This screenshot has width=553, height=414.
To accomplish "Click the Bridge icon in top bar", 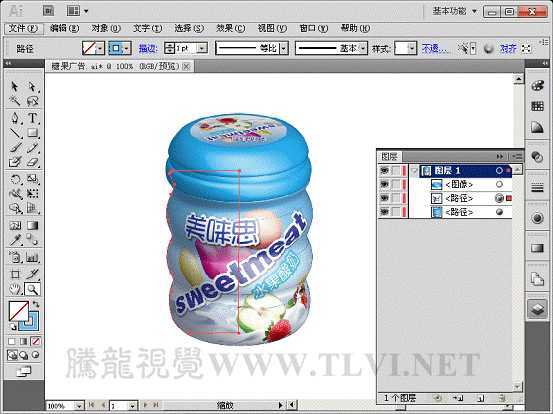I will point(48,11).
